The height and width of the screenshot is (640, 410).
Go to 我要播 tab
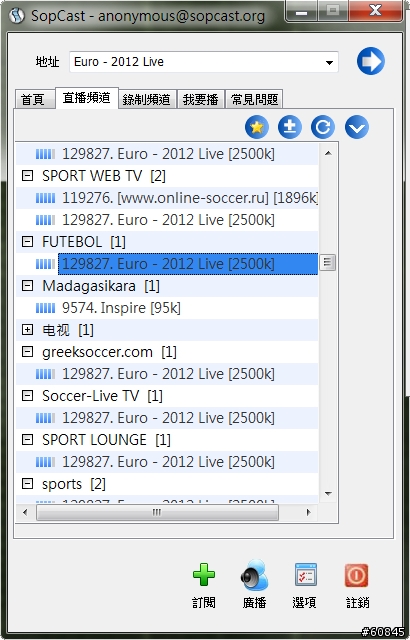pos(201,100)
